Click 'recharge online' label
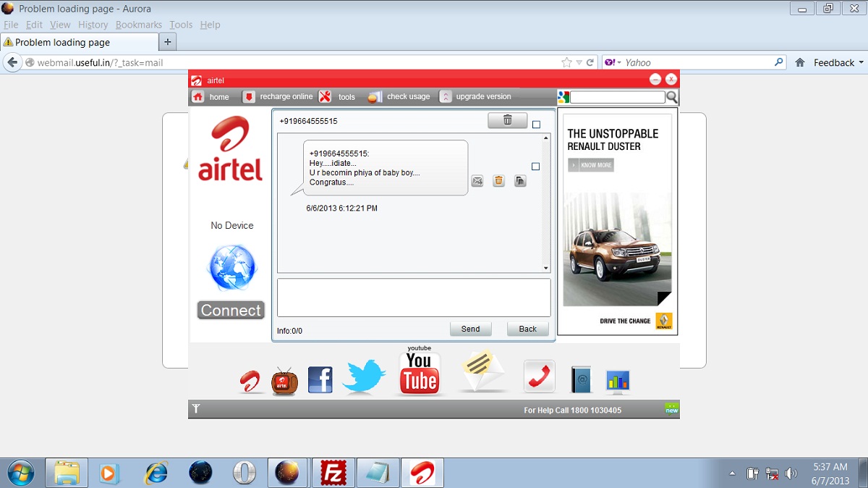Viewport: 868px width, 488px height. click(286, 97)
